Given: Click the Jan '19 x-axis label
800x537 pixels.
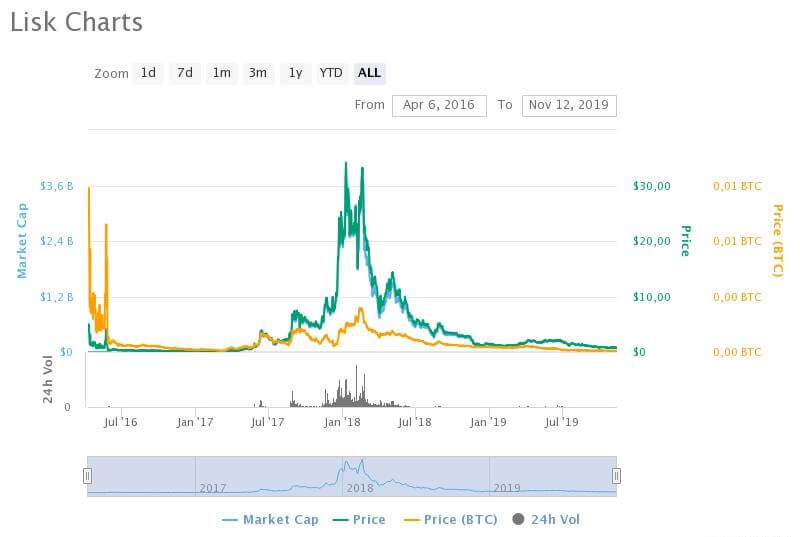Looking at the screenshot, I should coord(488,422).
